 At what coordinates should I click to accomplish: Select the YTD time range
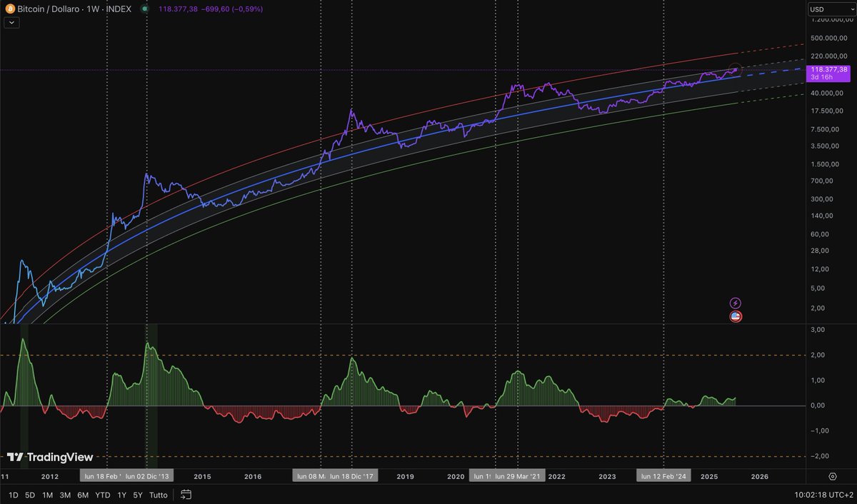(x=103, y=495)
